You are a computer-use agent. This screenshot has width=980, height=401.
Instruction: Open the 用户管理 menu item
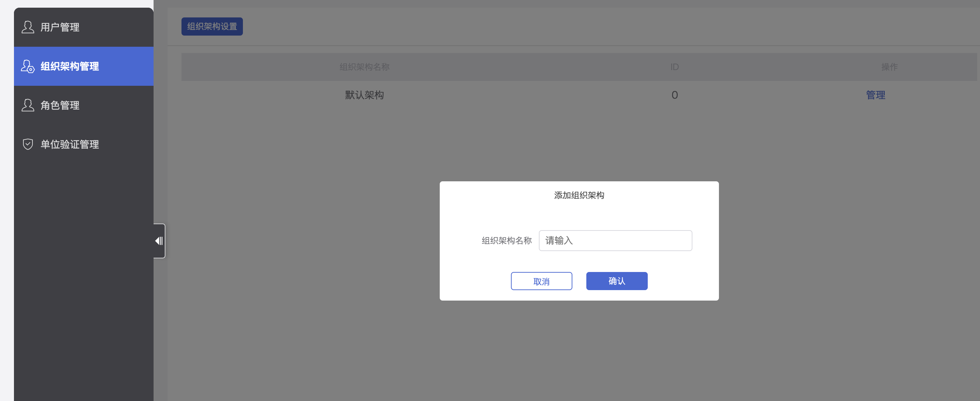click(x=60, y=27)
